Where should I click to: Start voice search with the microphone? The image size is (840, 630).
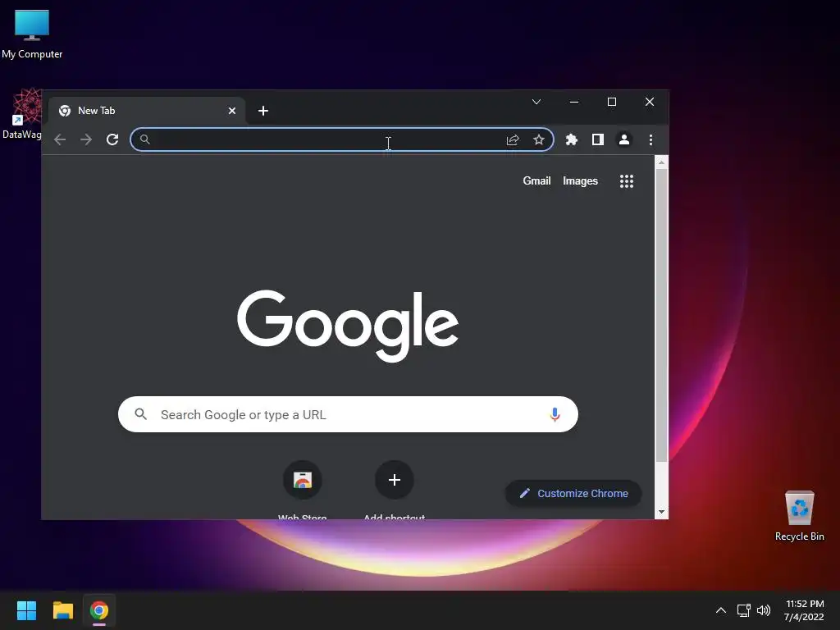pos(555,414)
